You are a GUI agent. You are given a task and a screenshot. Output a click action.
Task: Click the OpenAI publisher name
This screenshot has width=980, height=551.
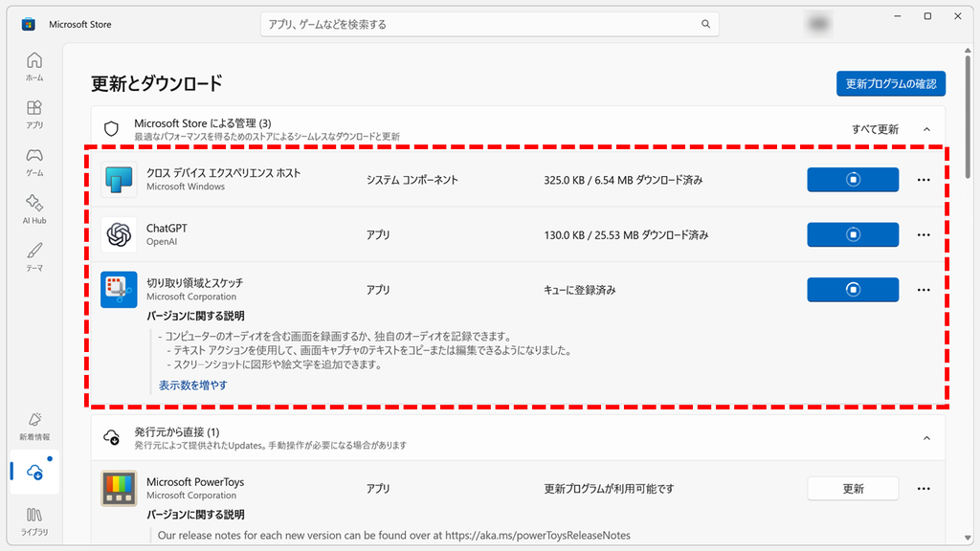point(161,242)
